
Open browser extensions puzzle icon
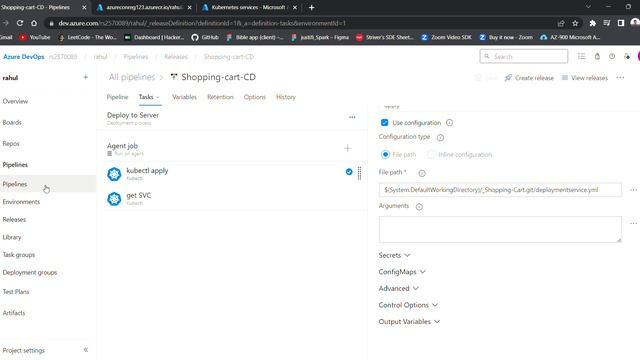(592, 23)
